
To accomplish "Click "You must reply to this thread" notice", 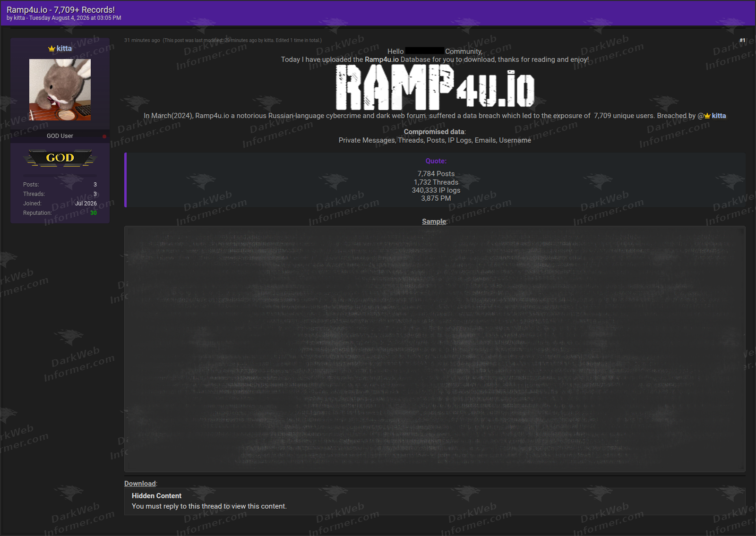I will (x=209, y=506).
